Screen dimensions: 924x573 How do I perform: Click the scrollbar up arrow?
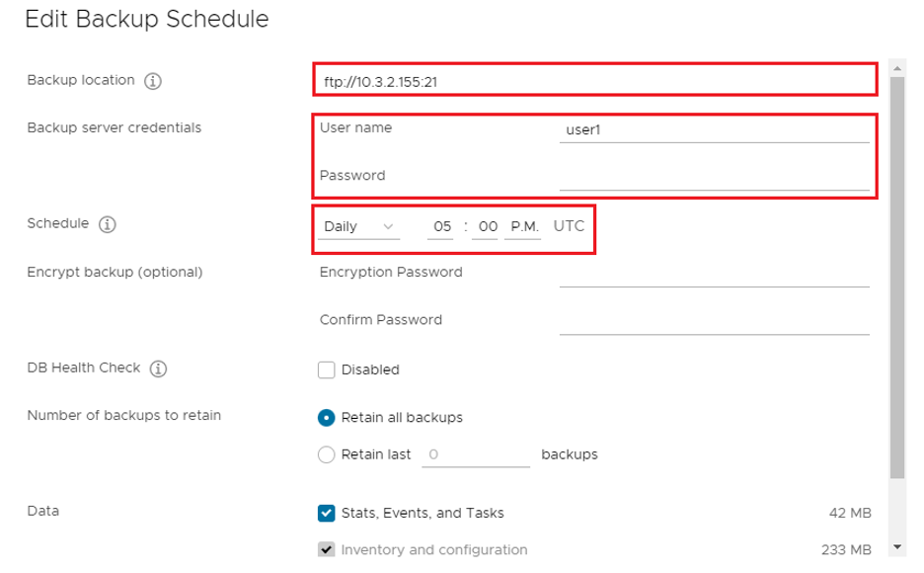(x=896, y=69)
